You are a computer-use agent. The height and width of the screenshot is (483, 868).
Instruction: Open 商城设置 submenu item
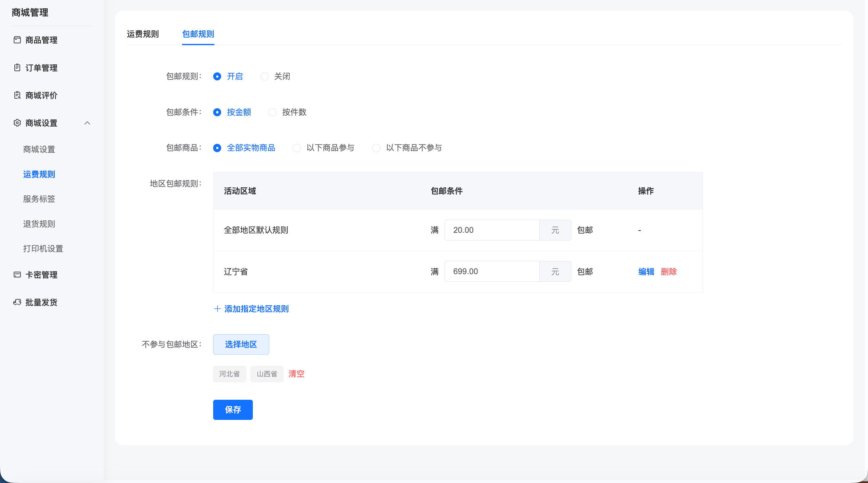click(39, 149)
